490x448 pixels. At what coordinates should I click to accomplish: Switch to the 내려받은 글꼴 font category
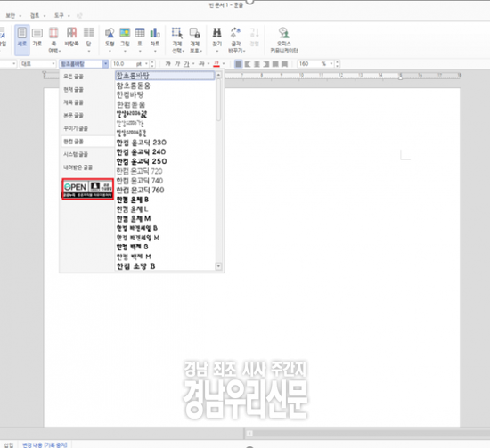(x=78, y=167)
